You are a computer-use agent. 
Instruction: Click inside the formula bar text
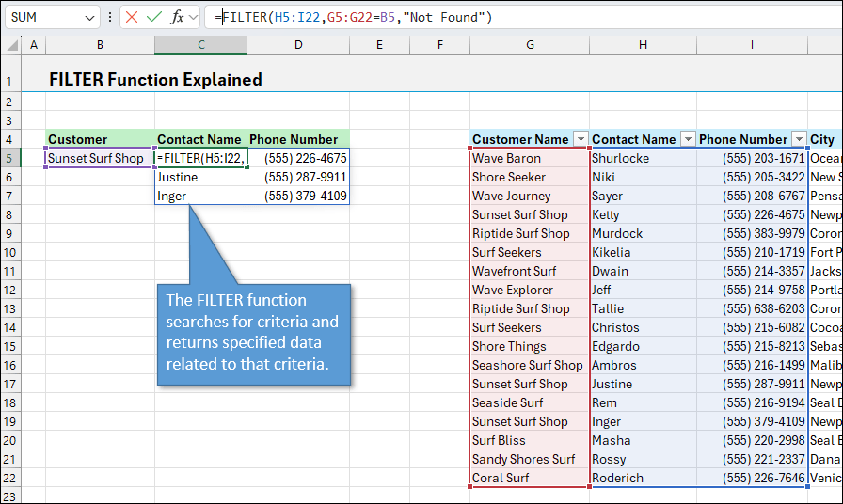point(517,17)
